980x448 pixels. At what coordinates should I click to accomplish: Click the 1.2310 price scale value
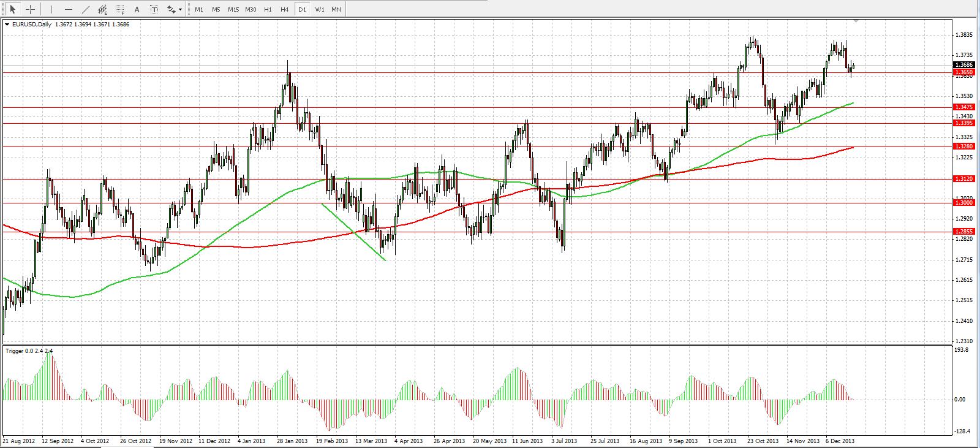[x=964, y=341]
